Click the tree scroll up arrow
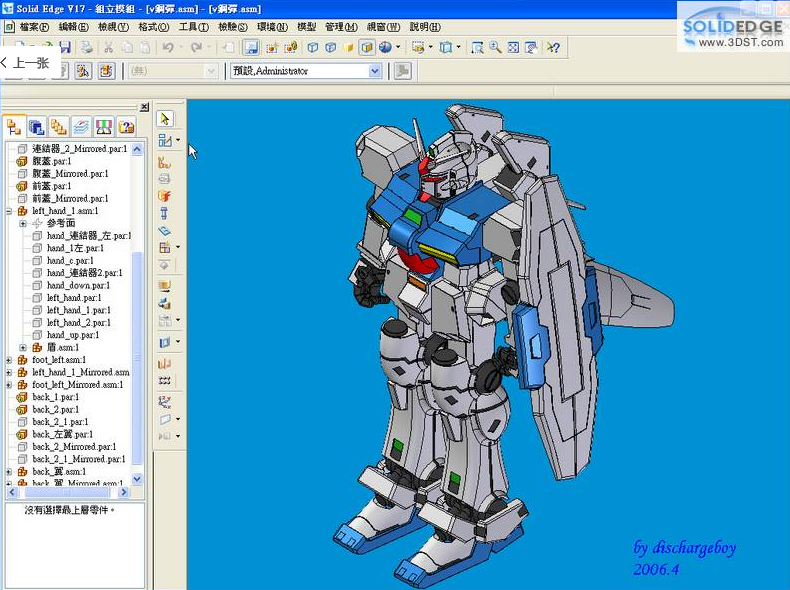The image size is (790, 590). (x=137, y=149)
